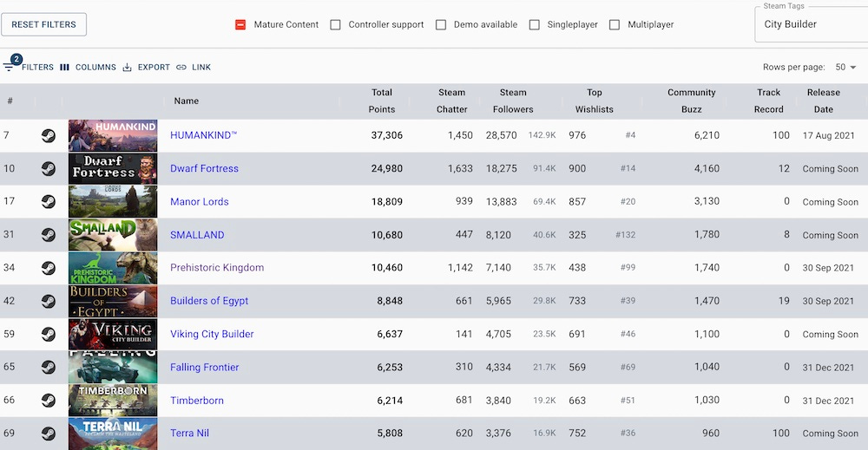Open the Builders of Egypt thumbnail
Image resolution: width=868 pixels, height=450 pixels.
(x=113, y=301)
